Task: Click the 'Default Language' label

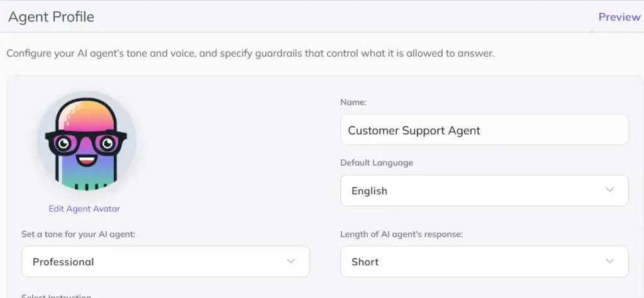Action: 377,163
